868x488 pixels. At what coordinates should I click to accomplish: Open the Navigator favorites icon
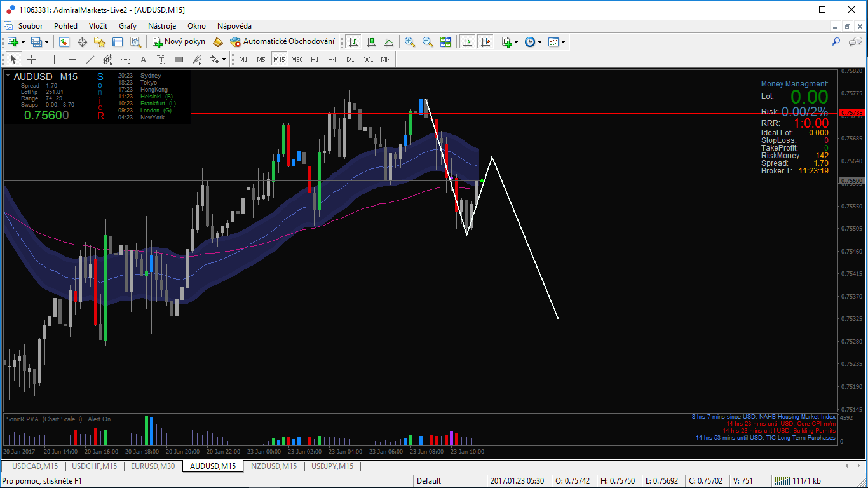click(x=100, y=42)
